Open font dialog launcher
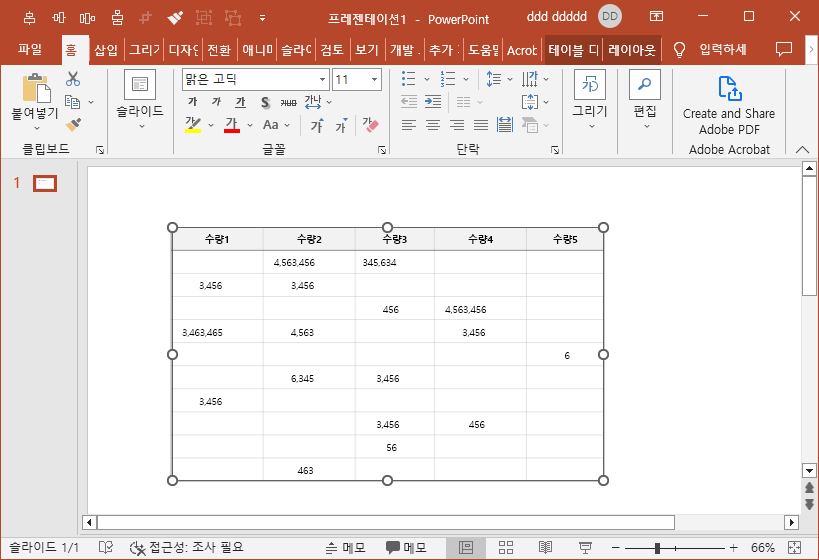Screen dimensions: 819x560 (x=382, y=150)
